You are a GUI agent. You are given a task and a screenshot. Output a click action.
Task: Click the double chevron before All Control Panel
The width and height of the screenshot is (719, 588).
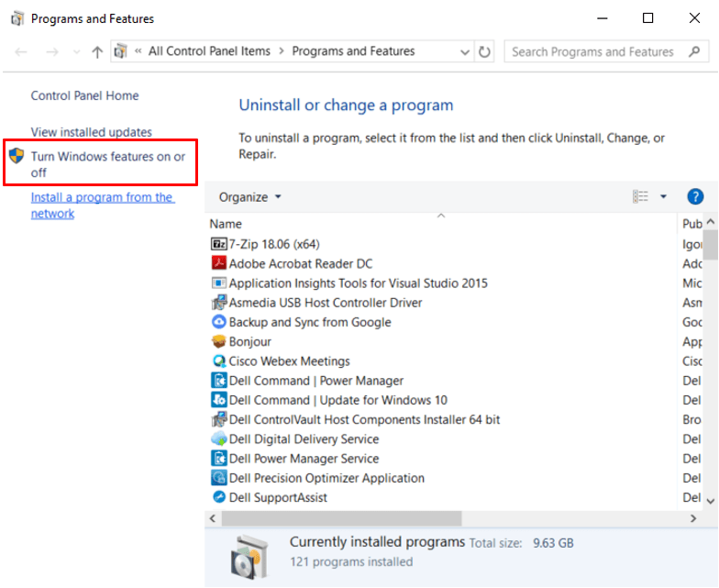point(138,51)
